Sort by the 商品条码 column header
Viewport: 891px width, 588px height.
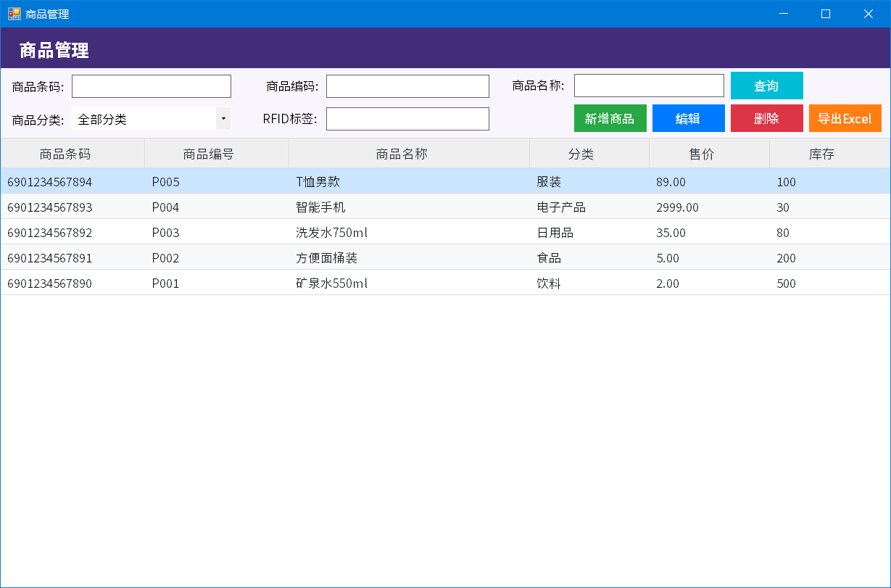72,154
